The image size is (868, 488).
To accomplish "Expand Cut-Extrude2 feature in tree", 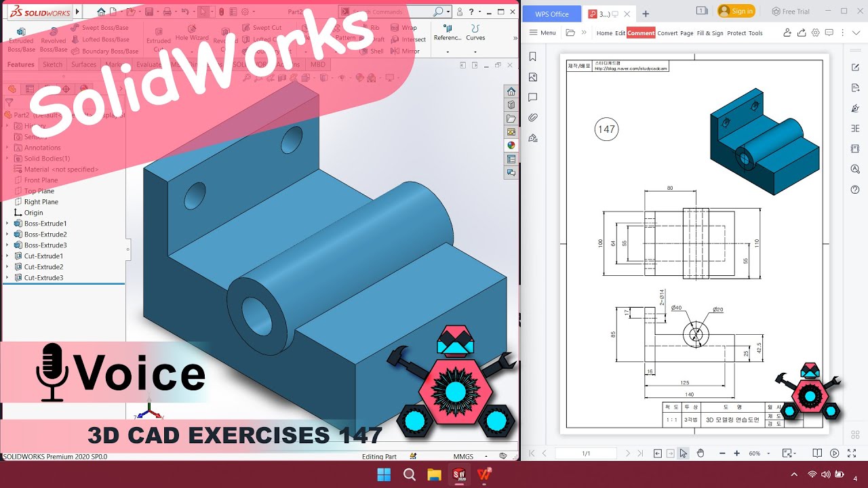I will (7, 266).
